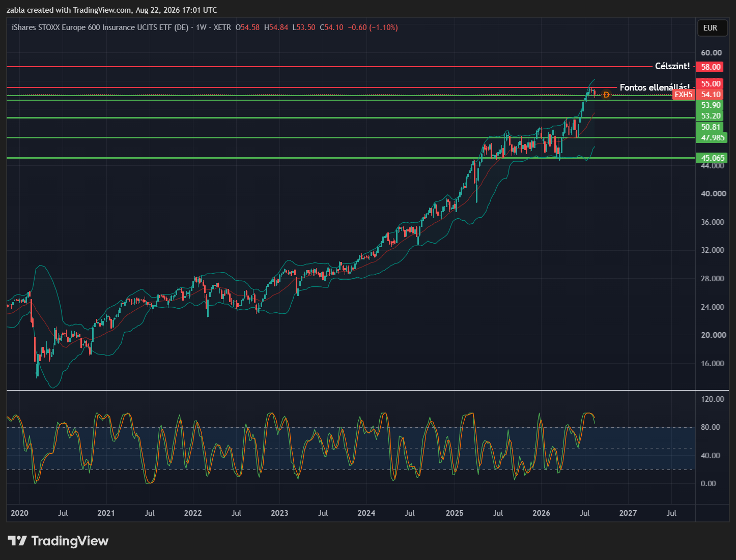The height and width of the screenshot is (560, 736).
Task: Click the 2022 label on the time axis
Action: click(193, 513)
